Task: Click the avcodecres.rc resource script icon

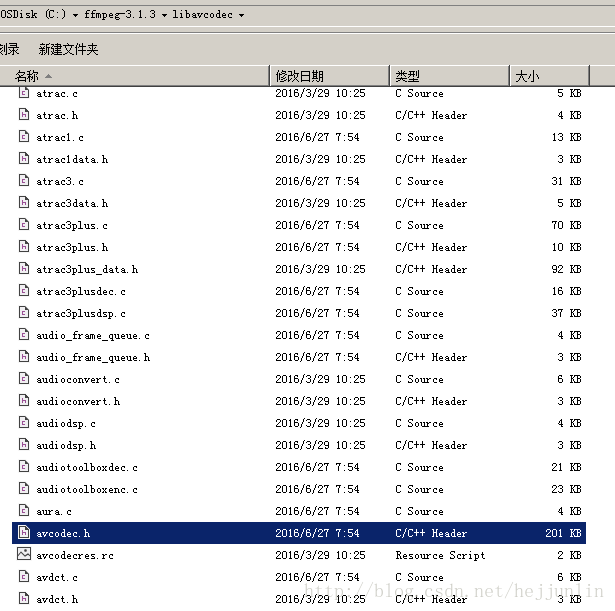Action: pos(24,554)
